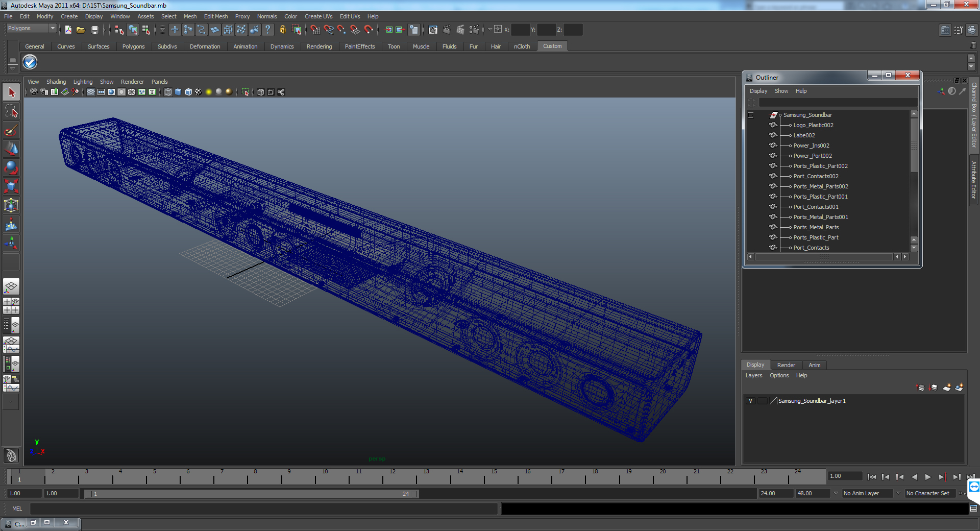Image resolution: width=980 pixels, height=531 pixels.
Task: Activate Show Manipulator tool
Action: click(11, 244)
